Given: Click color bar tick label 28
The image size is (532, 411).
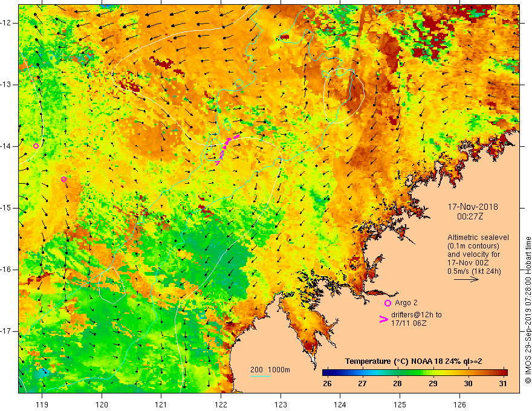Looking at the screenshot, I should point(398,384).
